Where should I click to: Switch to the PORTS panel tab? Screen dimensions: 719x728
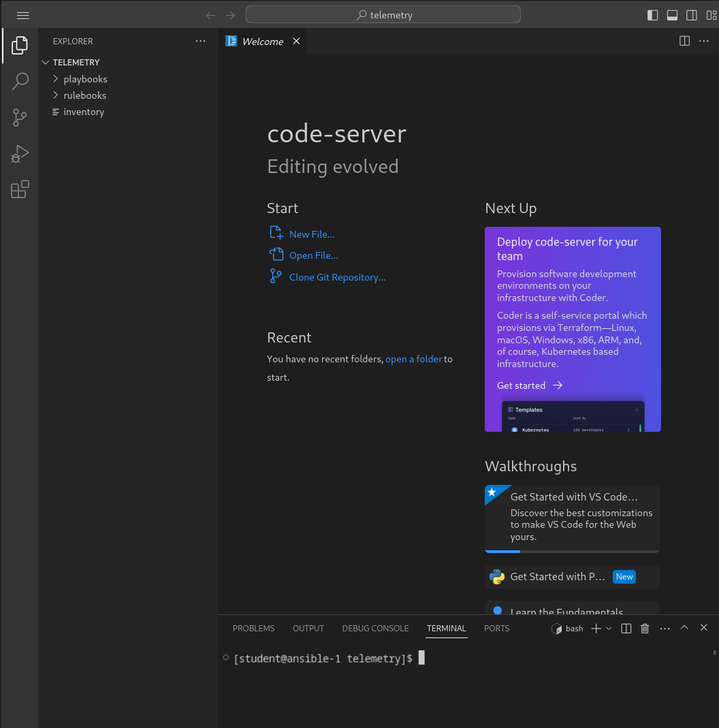496,628
